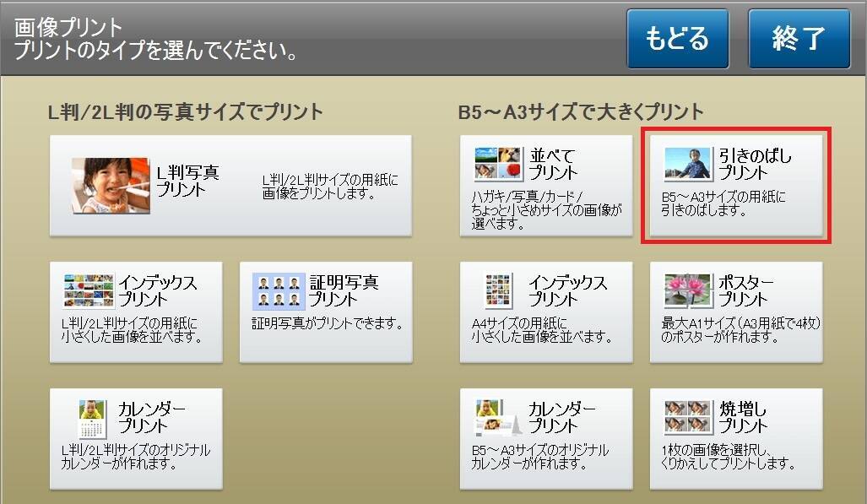Viewport: 867px width, 504px height.
Task: Click text B5〜A3サイズのオリジナルカレンダーが作れます
Action: click(x=539, y=457)
